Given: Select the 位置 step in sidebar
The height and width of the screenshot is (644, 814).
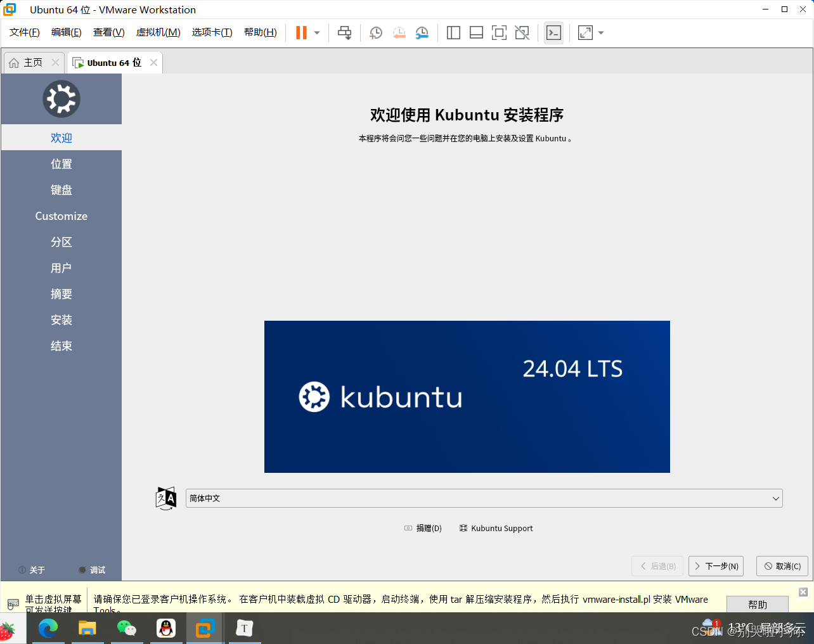Looking at the screenshot, I should 61,164.
